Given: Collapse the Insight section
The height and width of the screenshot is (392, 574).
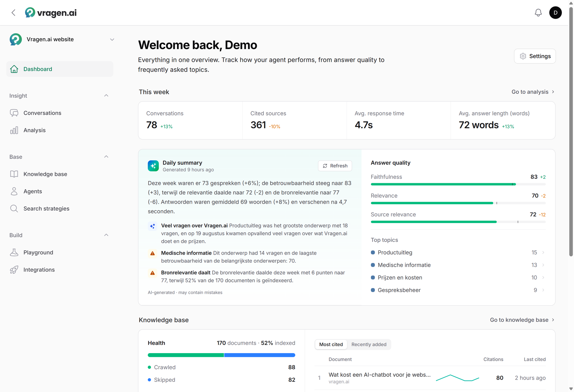Looking at the screenshot, I should (x=106, y=96).
